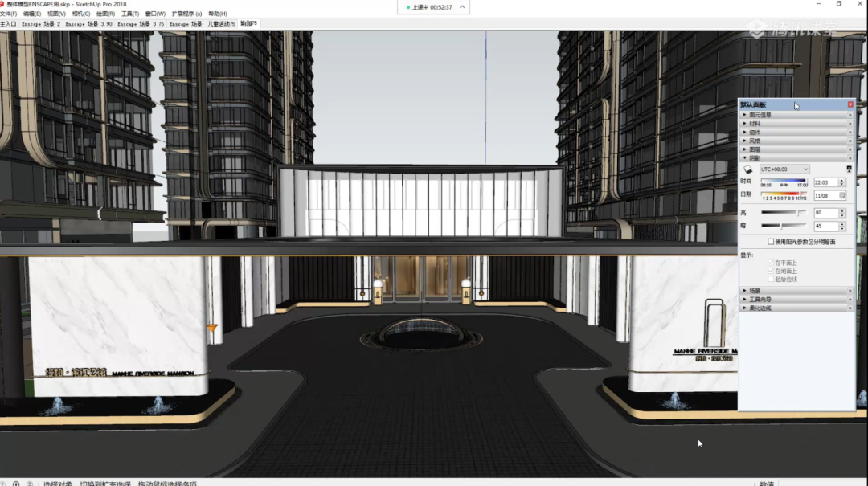Viewport: 868px width, 486px height.
Task: Switch to Enscape 场景 3.90 scene tab
Action: pos(88,24)
